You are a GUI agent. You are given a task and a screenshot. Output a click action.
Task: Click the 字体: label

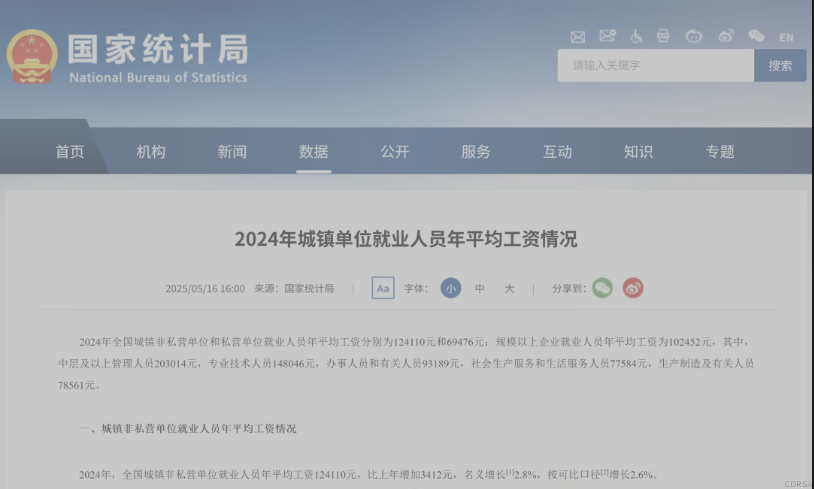416,289
